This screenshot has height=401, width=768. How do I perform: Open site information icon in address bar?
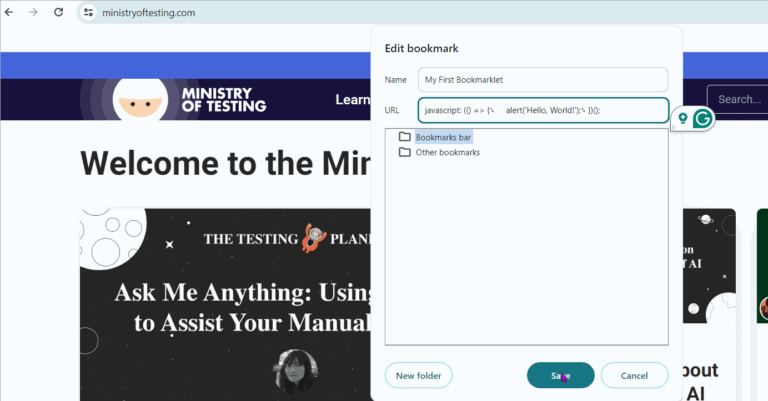coord(88,13)
